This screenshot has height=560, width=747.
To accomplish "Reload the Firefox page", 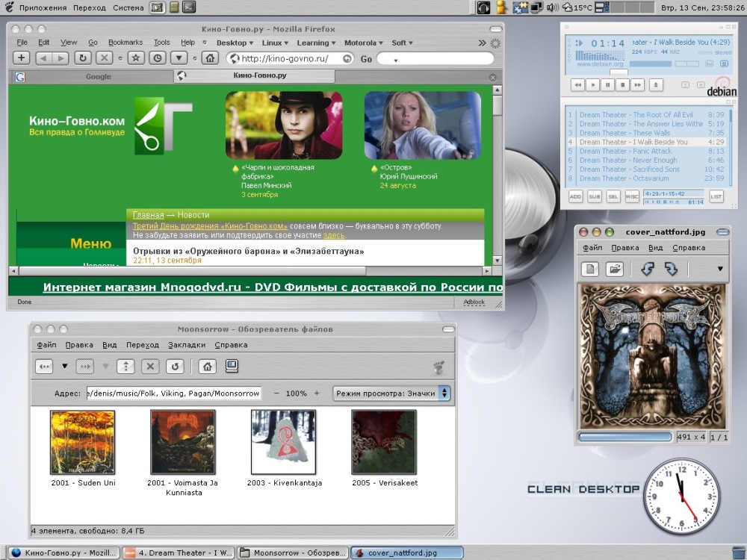I will (x=83, y=58).
